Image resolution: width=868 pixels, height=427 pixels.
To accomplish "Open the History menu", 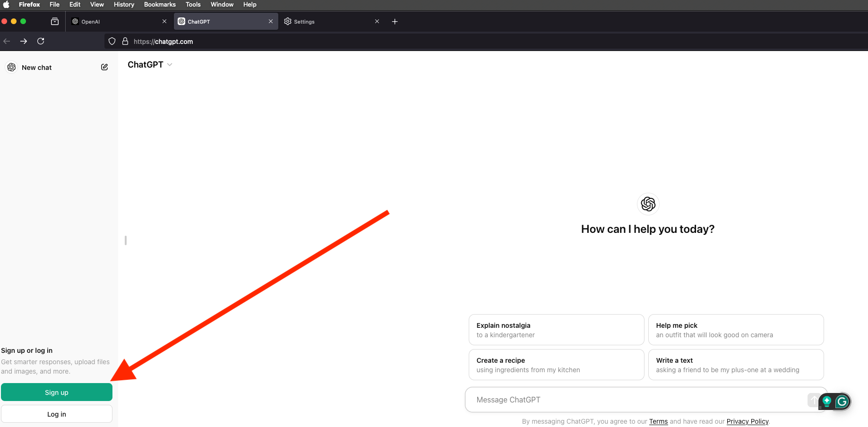I will 124,4.
